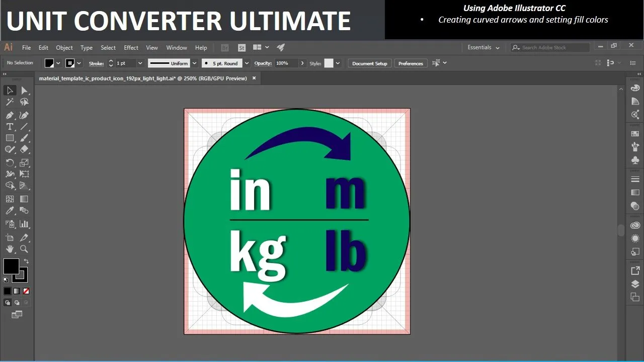Image resolution: width=644 pixels, height=362 pixels.
Task: Open the Effect menu
Action: coord(131,48)
